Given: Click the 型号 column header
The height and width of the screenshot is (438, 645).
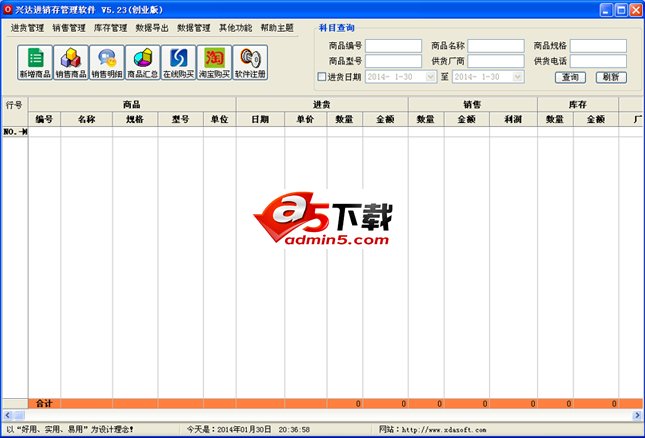Looking at the screenshot, I should pos(180,119).
